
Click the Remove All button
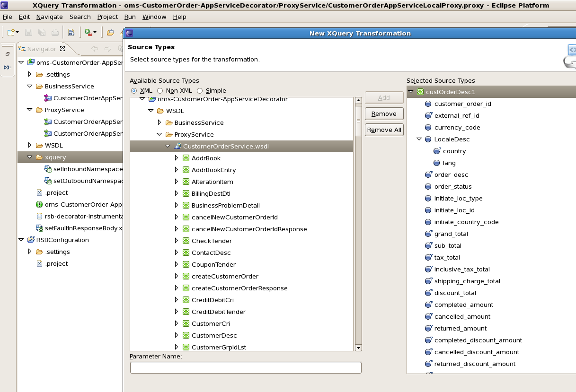(x=384, y=130)
